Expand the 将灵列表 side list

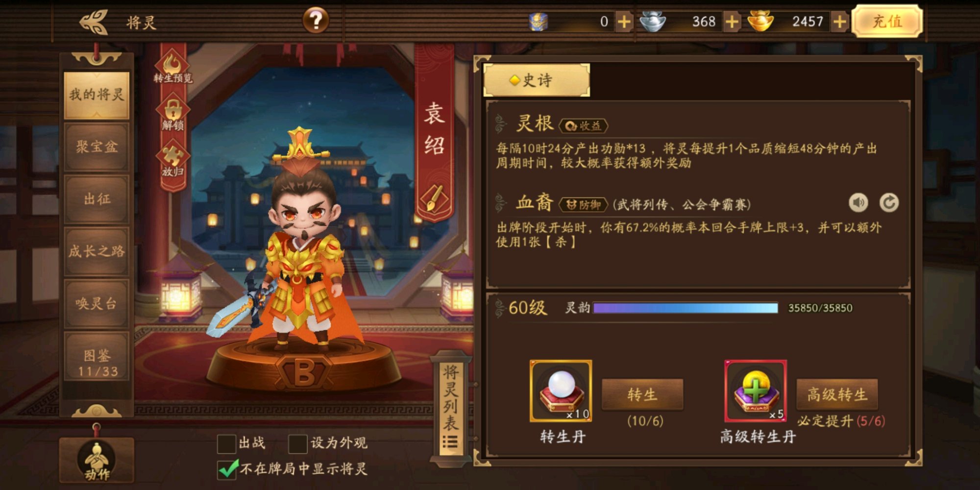coord(450,407)
